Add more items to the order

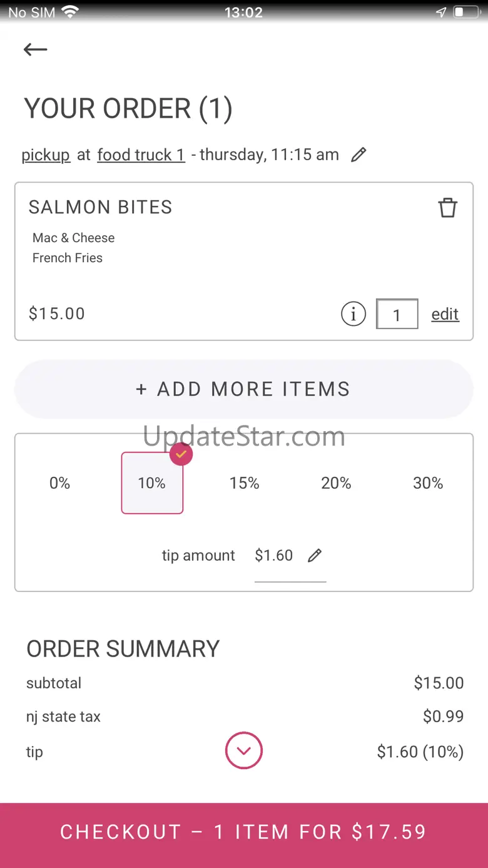pos(244,389)
